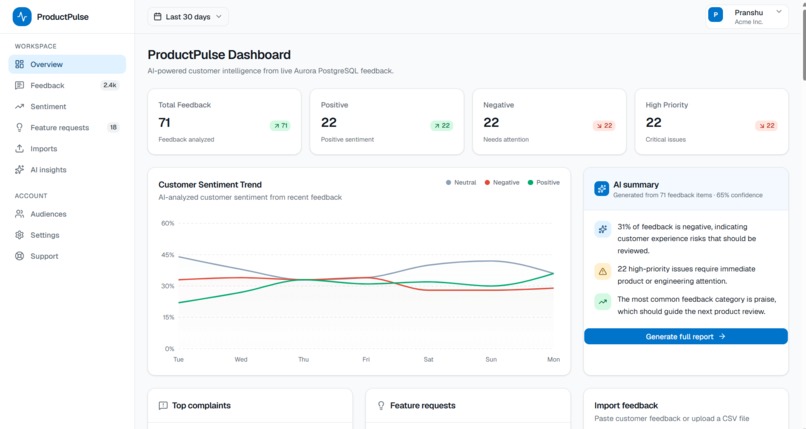Click the Acme Inc. organization text
The image size is (806, 429).
click(x=748, y=22)
